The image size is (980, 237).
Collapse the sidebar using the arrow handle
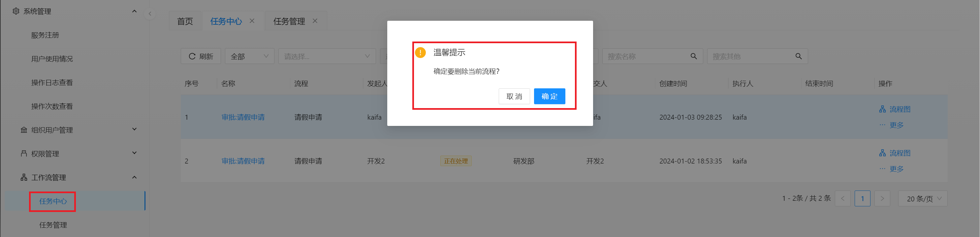(x=149, y=14)
